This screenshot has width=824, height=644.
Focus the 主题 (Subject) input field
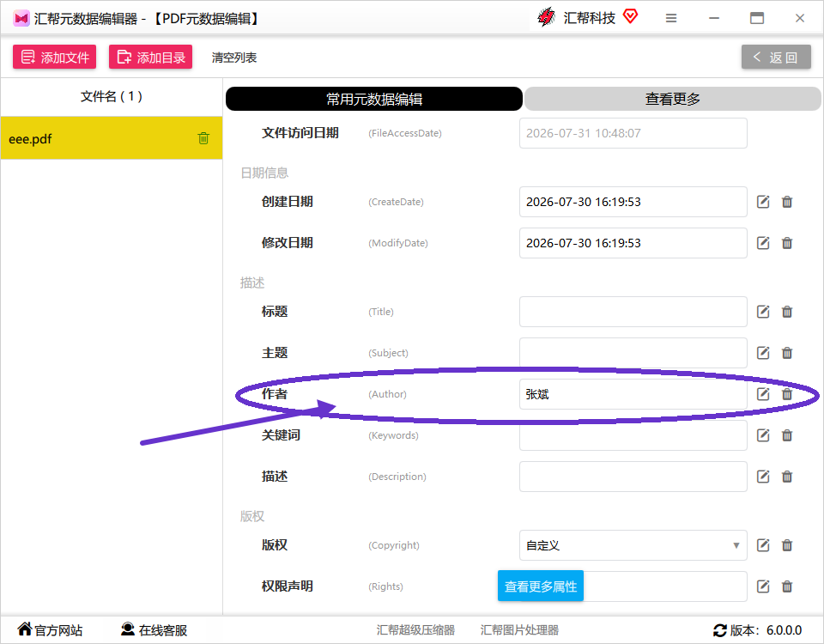pyautogui.click(x=633, y=353)
